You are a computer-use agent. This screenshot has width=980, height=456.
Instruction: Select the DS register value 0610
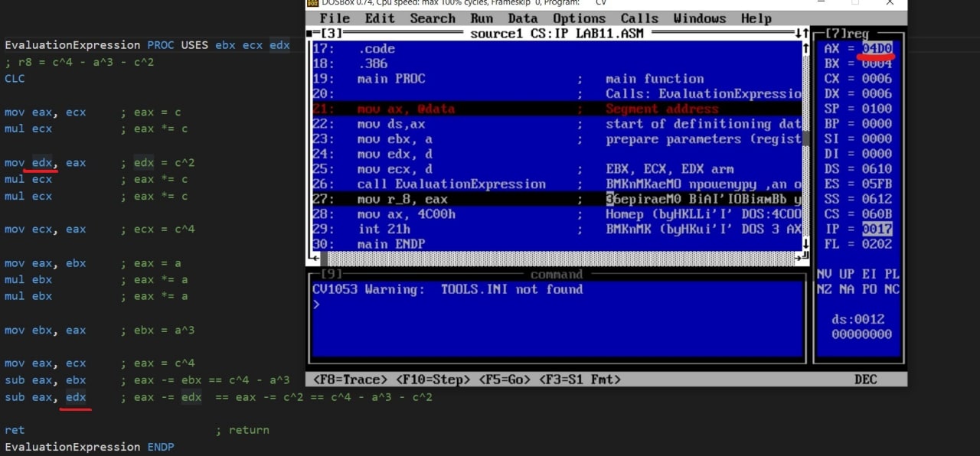tap(877, 168)
